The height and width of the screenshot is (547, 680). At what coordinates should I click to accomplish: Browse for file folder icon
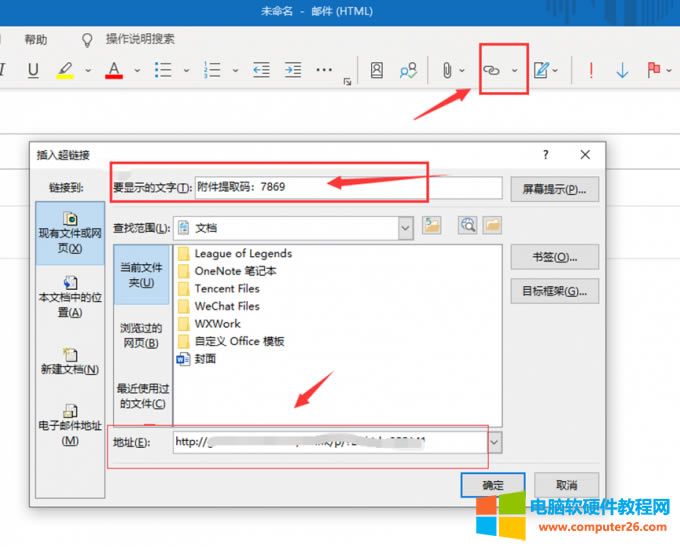pos(493,226)
